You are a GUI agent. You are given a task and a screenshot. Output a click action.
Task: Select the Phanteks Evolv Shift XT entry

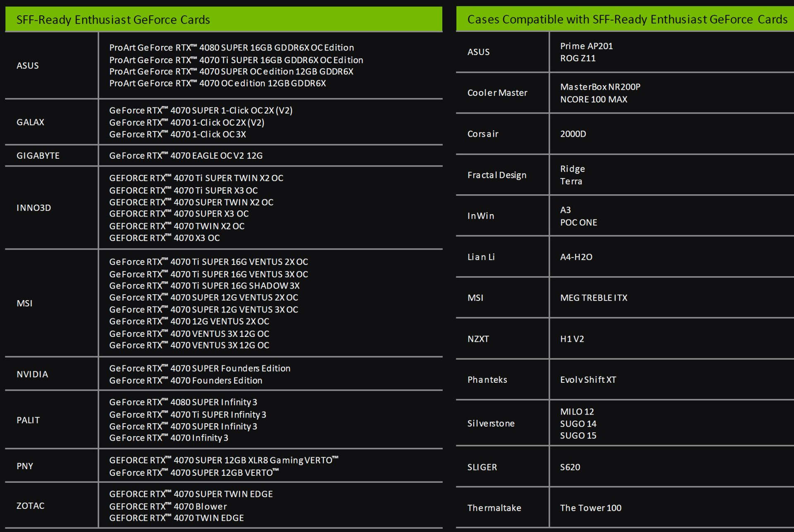pos(588,380)
